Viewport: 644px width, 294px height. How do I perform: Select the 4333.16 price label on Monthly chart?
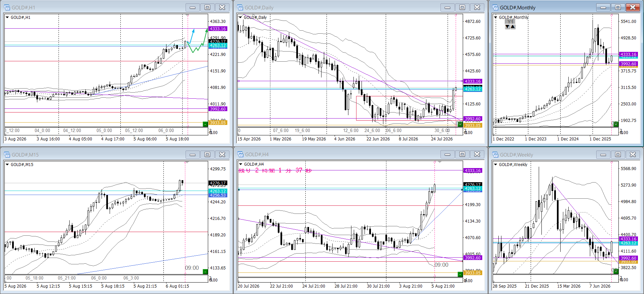pos(629,54)
